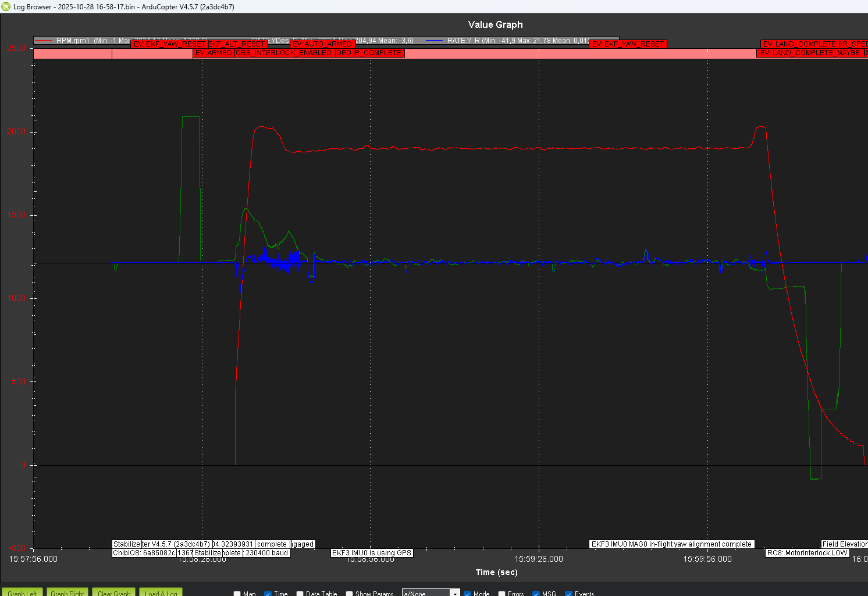Click the Log Browser app icon in title bar
Viewport: 868px width, 596px height.
tap(6, 6)
